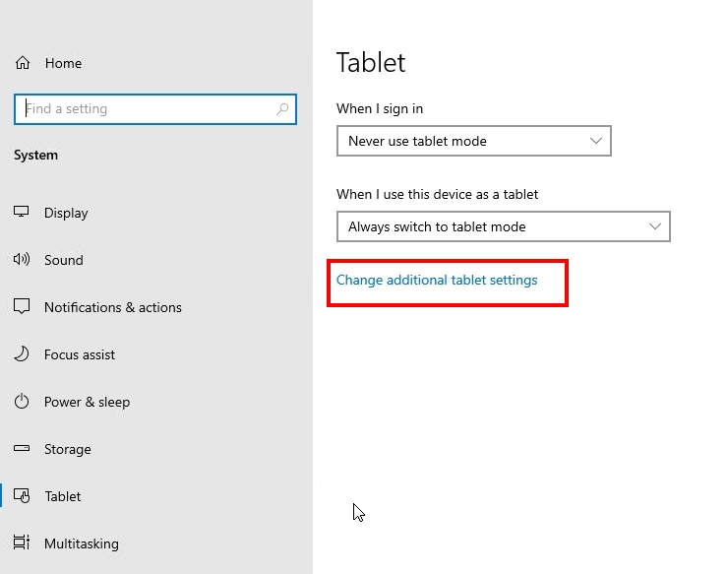
Task: Open Change additional tablet settings link
Action: (437, 281)
